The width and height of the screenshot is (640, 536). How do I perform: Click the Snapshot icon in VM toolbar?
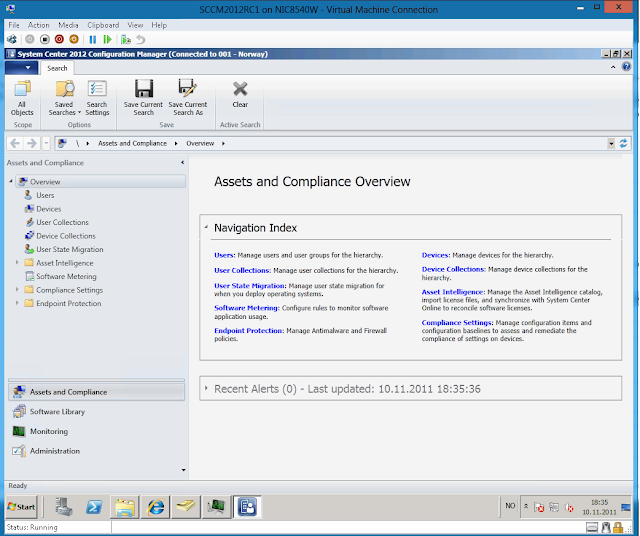pyautogui.click(x=126, y=40)
